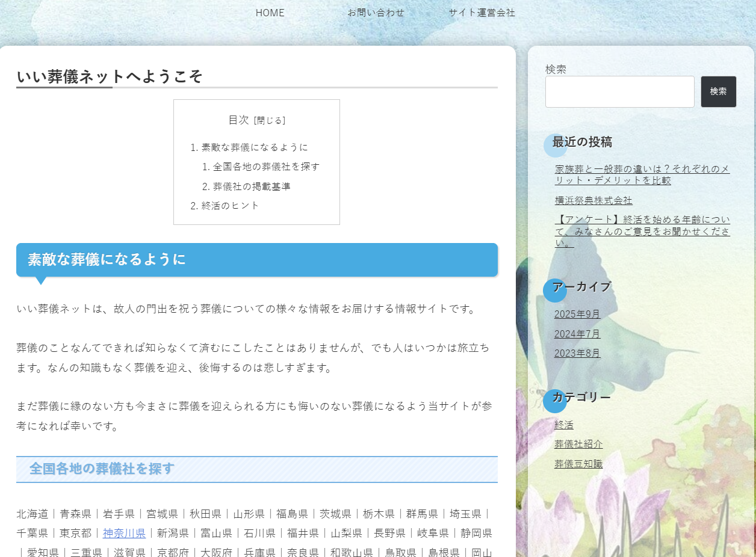The height and width of the screenshot is (557, 756).
Task: Open the 横浜祭典株式会社 recent post
Action: click(593, 200)
